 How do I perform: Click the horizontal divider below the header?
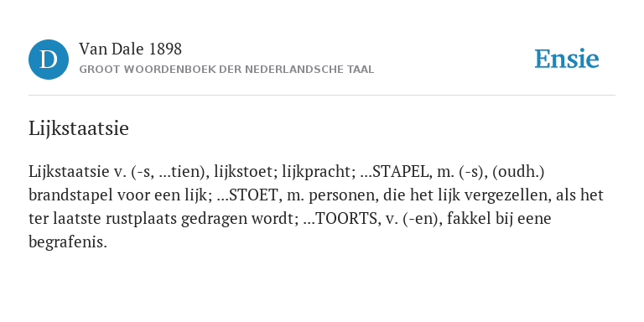322,96
